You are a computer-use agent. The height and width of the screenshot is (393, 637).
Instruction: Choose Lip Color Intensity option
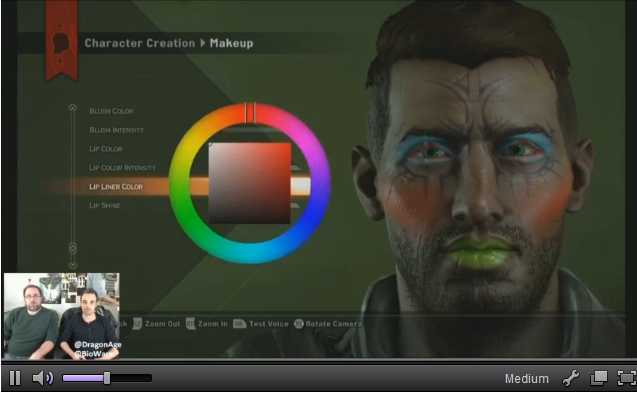(122, 167)
